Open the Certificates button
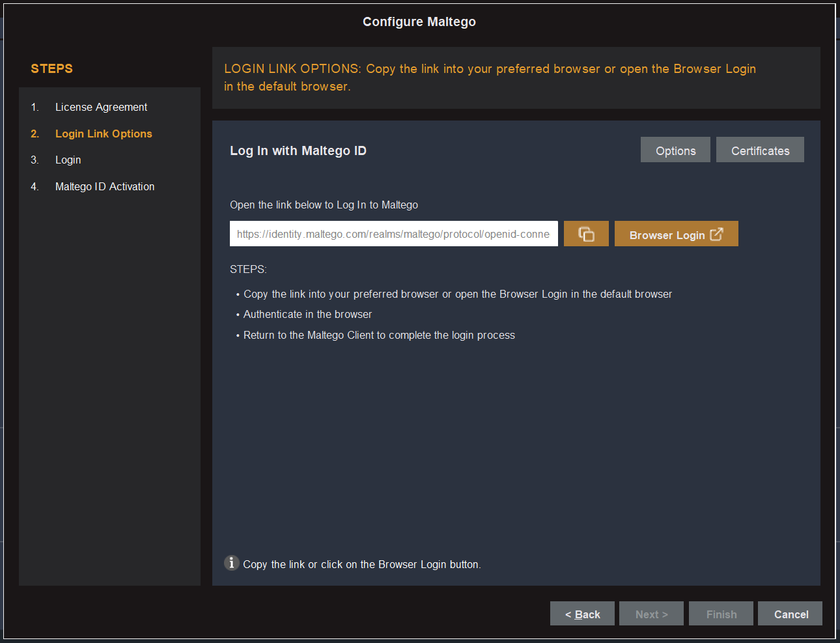This screenshot has width=840, height=643. tap(760, 150)
